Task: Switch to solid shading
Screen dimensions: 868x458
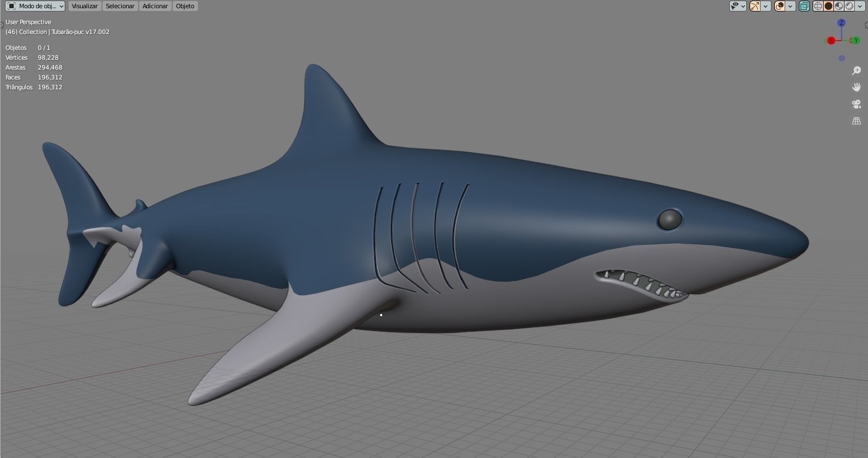Action: [x=829, y=6]
